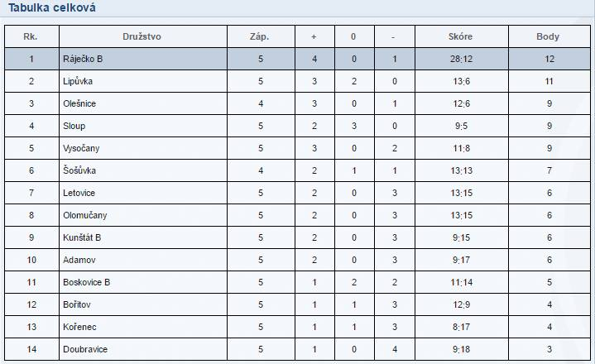Choose the Vysočany team name
Screen dimensions: 595x364
81,148
